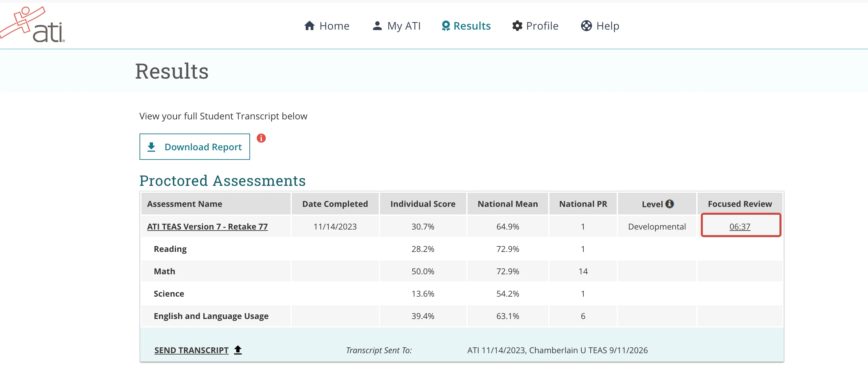Click the red info icon beside Download Report
This screenshot has height=367, width=868.
pyautogui.click(x=261, y=138)
